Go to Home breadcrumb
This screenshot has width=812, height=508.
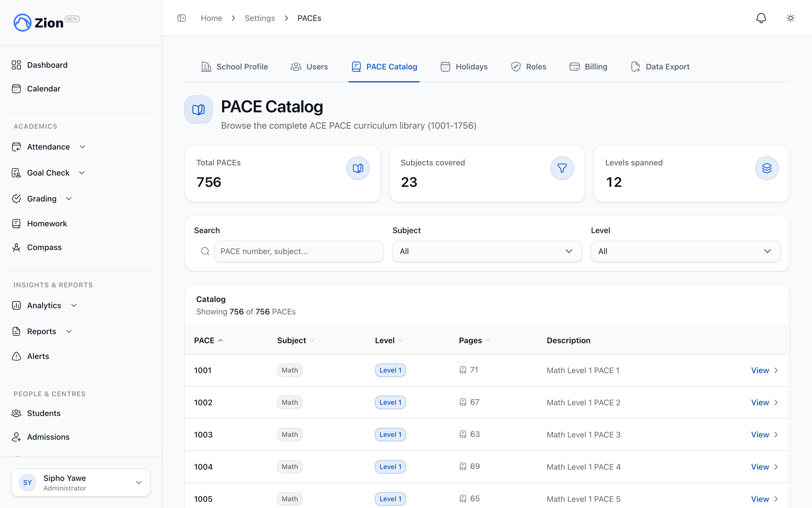pos(211,18)
